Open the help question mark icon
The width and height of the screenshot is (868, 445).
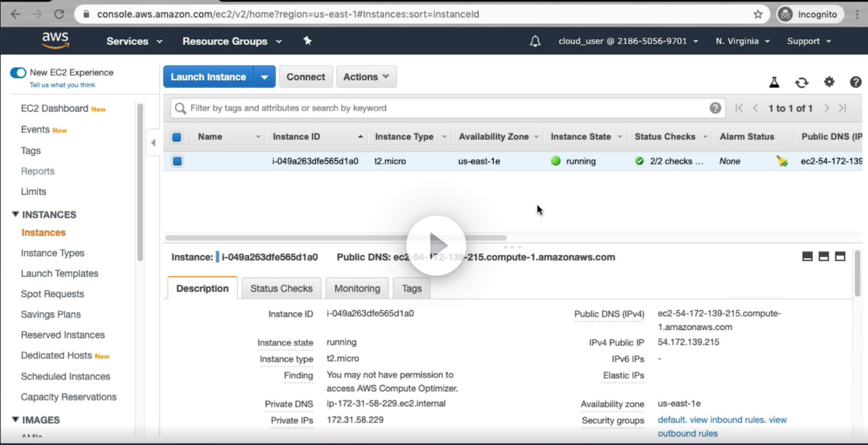pos(855,82)
